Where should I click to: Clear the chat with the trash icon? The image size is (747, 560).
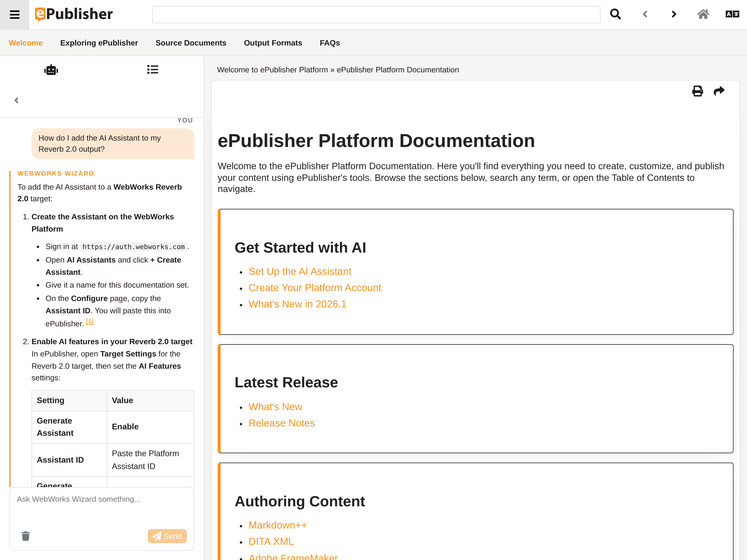(x=26, y=536)
